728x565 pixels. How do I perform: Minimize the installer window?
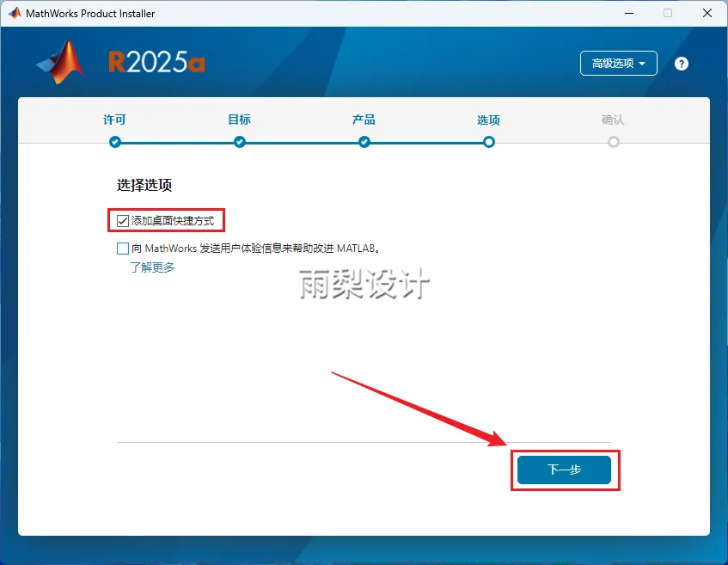629,13
